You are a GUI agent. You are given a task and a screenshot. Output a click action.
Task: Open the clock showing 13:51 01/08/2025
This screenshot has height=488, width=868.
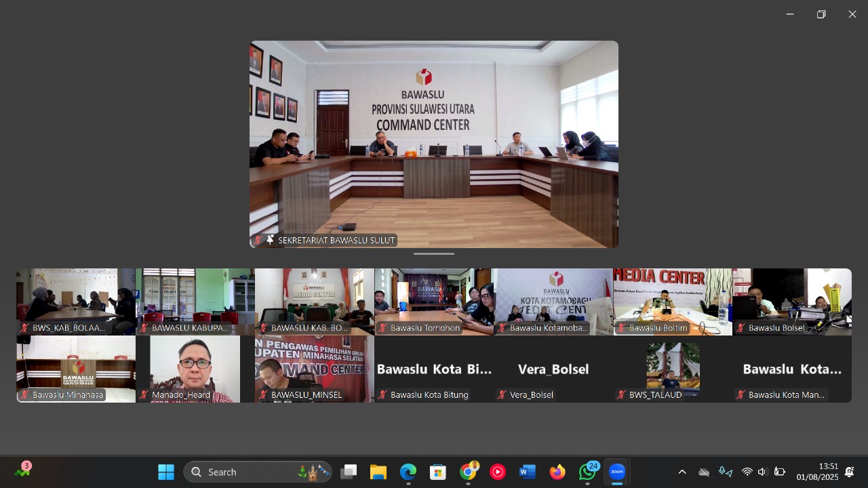point(817,472)
